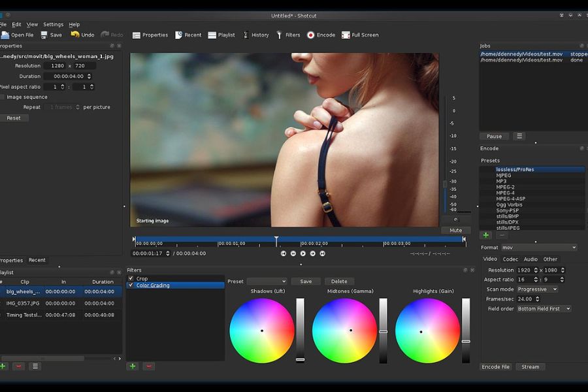Image resolution: width=588 pixels, height=392 pixels.
Task: Click the Highlights brightness slider
Action: pyautogui.click(x=466, y=331)
